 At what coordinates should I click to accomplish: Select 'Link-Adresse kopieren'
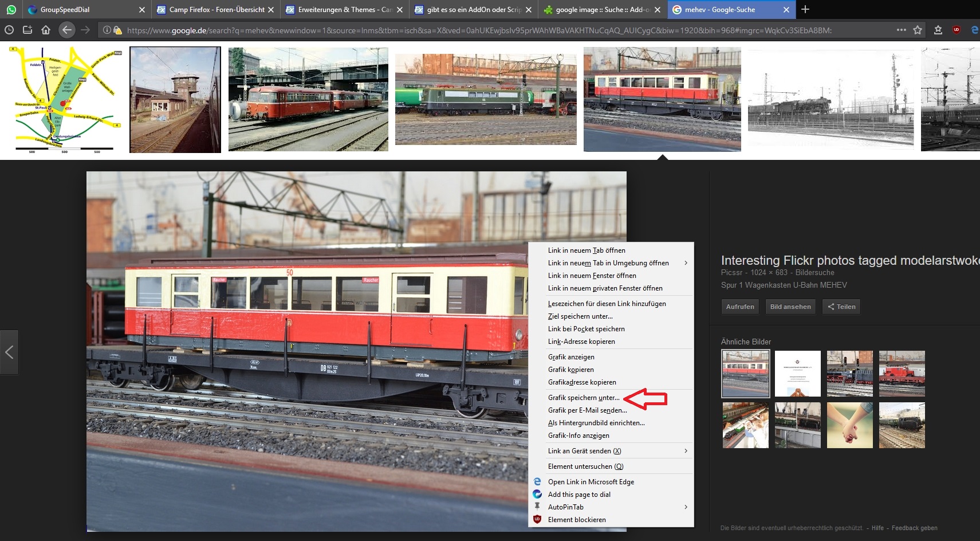pos(611,342)
